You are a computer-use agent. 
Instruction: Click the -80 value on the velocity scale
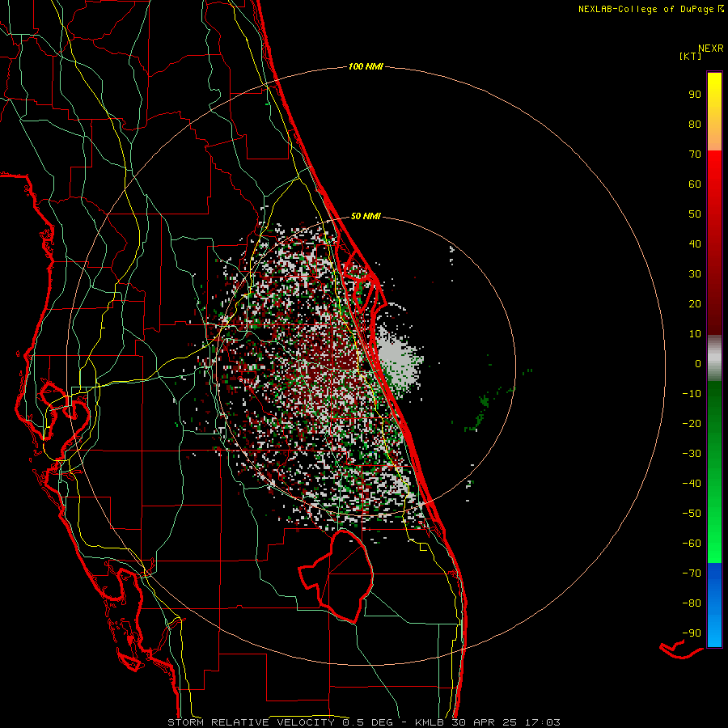tap(692, 603)
